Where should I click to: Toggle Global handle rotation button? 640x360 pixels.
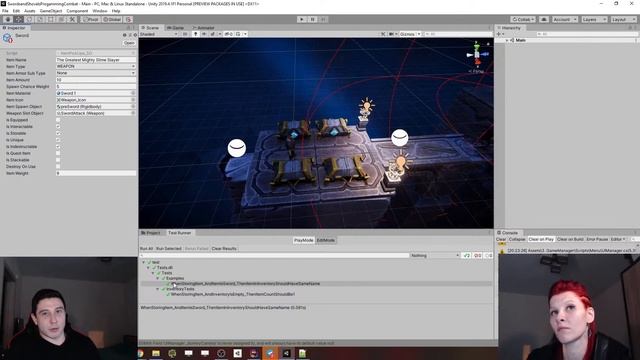pyautogui.click(x=112, y=19)
